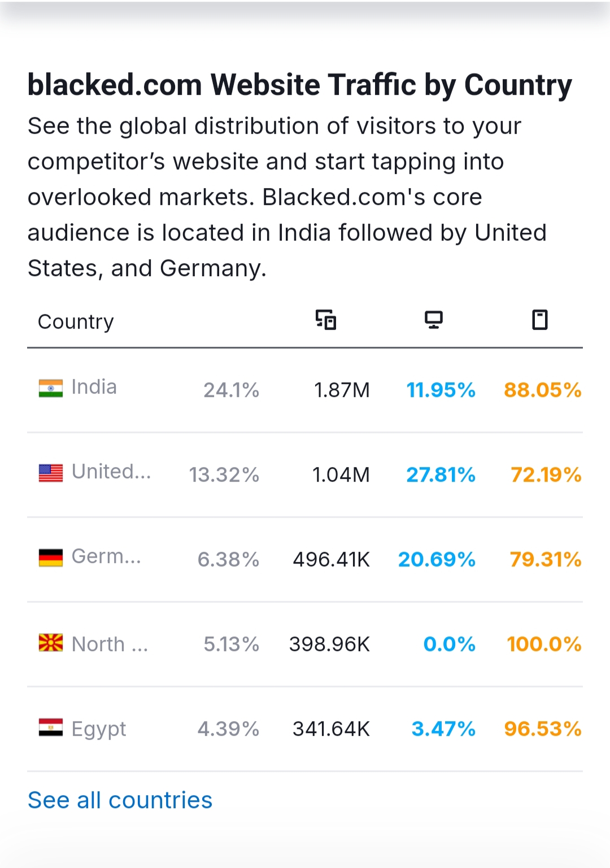
Task: Click the India flag icon
Action: [51, 388]
